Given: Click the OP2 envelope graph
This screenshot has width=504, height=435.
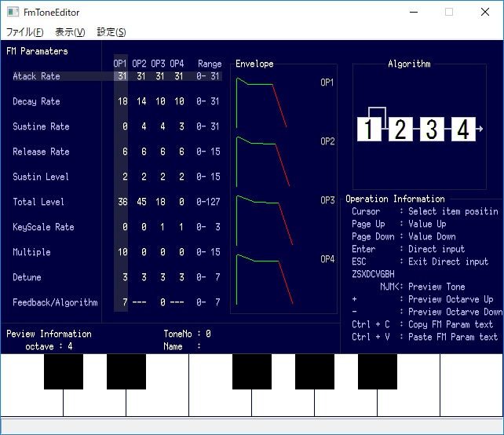Looking at the screenshot, I should click(263, 162).
